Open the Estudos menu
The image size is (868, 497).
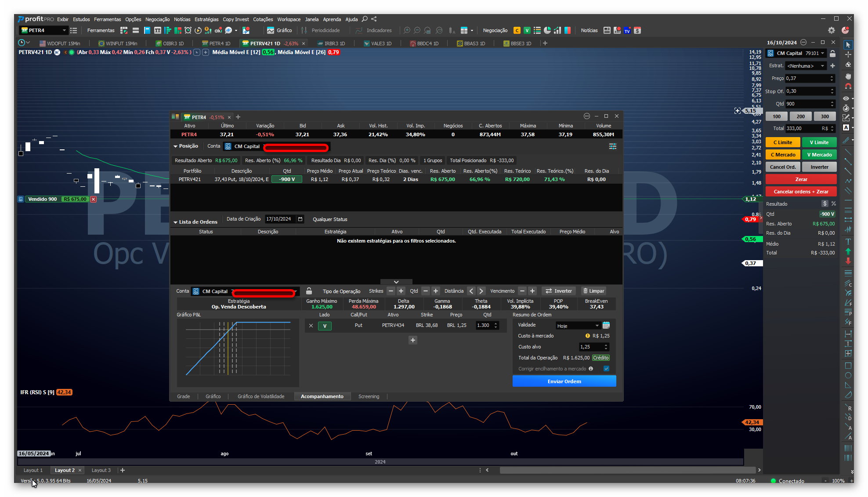coord(81,19)
